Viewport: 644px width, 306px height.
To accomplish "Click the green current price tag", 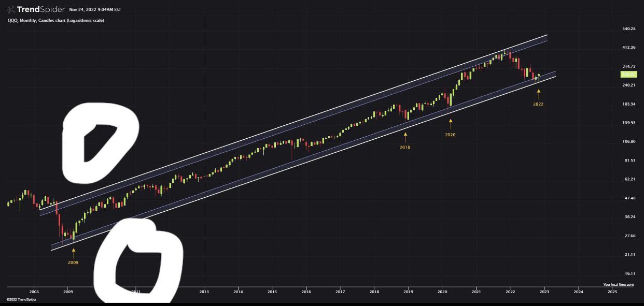I will click(x=628, y=75).
